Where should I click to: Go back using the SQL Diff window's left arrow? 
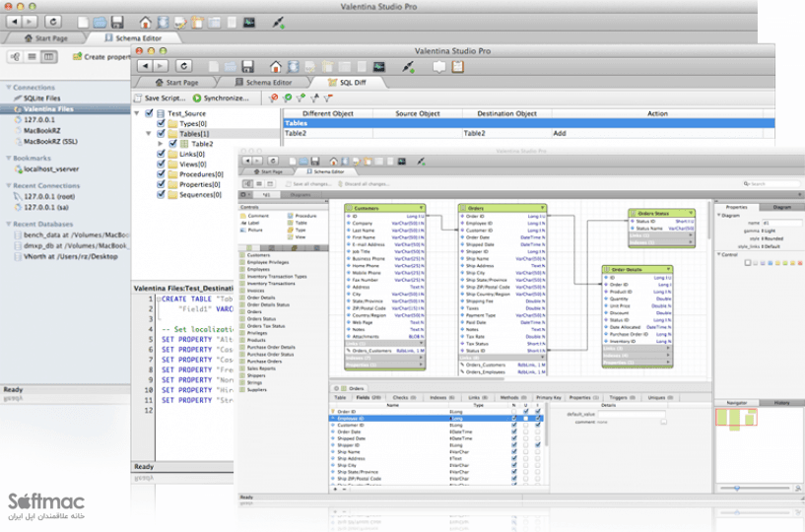(145, 66)
